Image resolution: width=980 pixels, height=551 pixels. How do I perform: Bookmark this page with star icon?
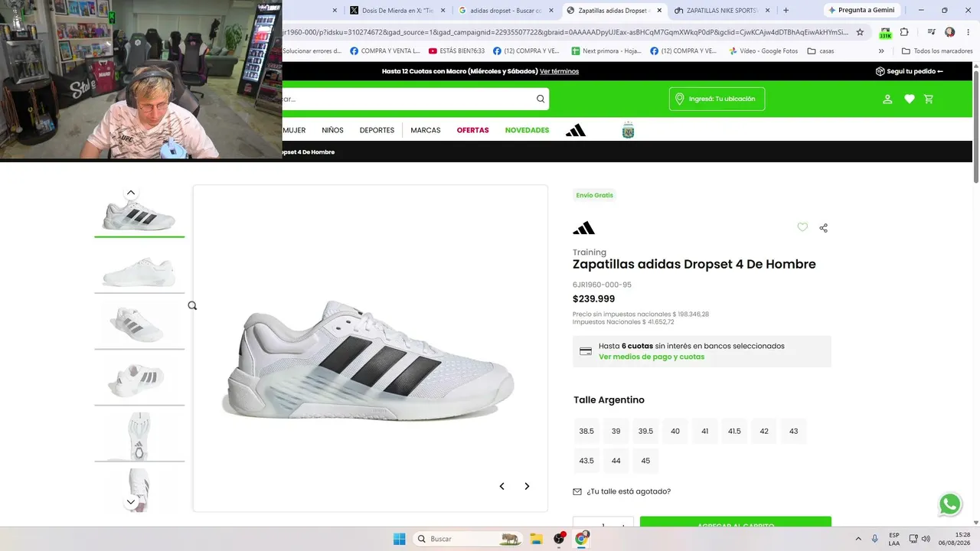coord(860,32)
